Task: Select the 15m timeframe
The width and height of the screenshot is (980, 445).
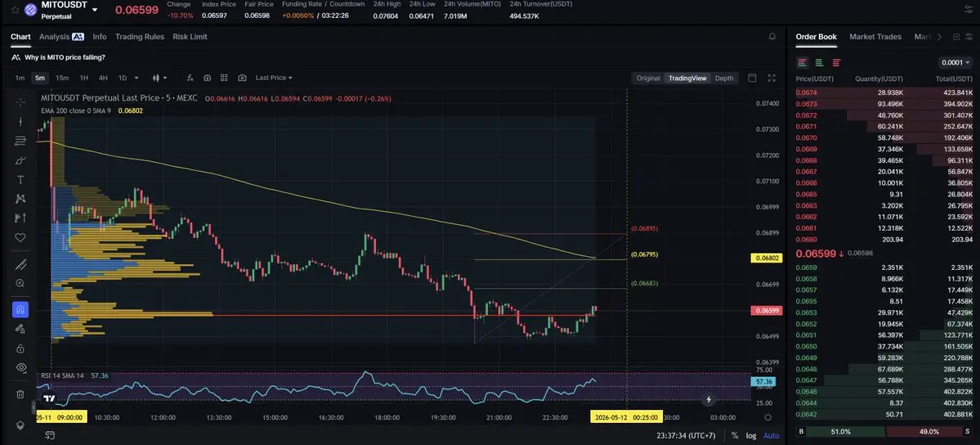Action: point(62,78)
